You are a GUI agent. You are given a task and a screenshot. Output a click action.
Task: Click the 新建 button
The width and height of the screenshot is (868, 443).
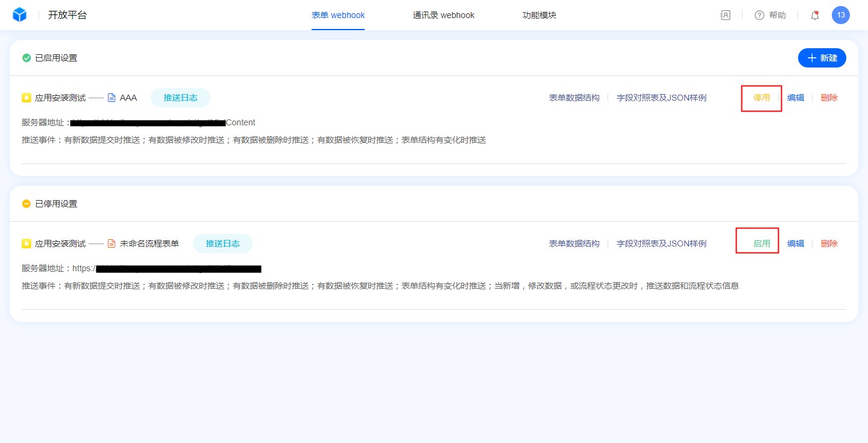click(822, 58)
